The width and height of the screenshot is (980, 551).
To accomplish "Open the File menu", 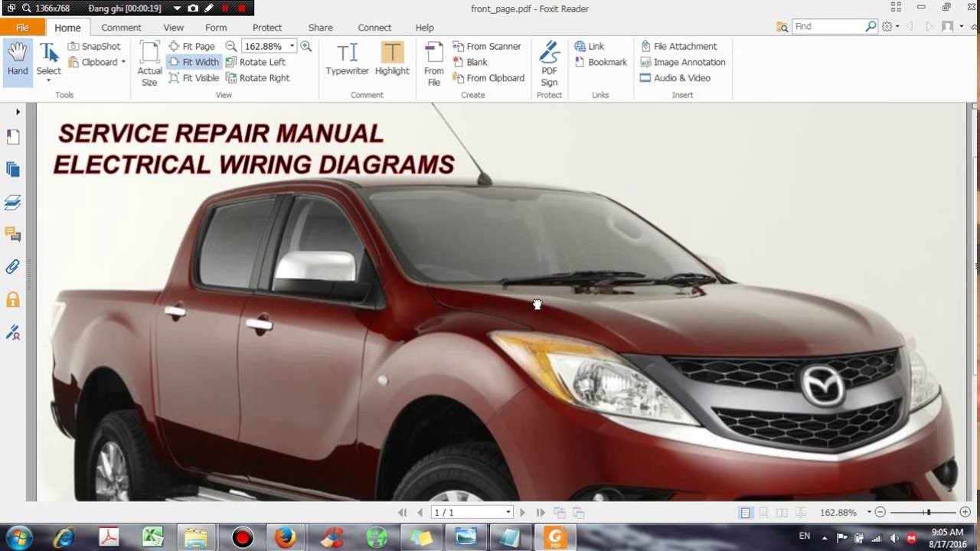I will [x=22, y=28].
